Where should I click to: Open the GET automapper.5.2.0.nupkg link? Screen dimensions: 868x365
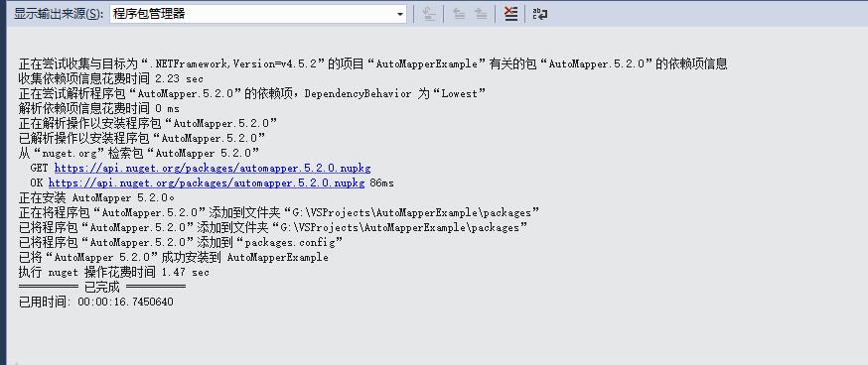point(212,168)
